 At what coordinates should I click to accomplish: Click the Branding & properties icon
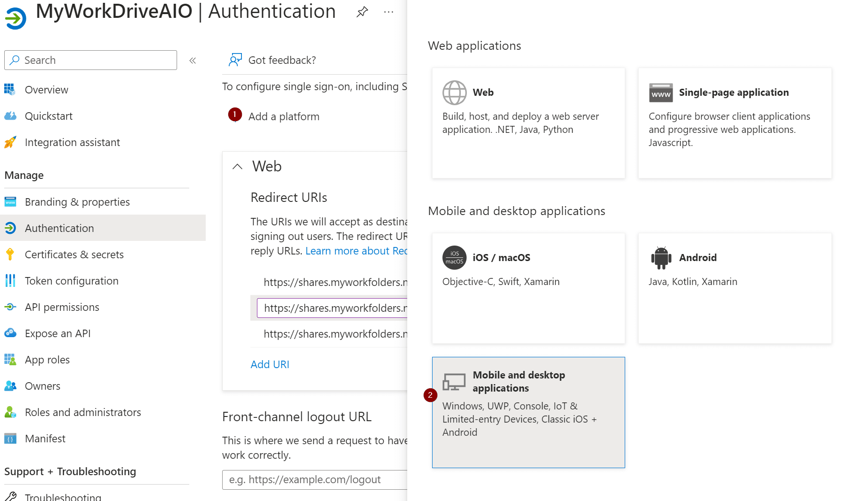pos(10,201)
